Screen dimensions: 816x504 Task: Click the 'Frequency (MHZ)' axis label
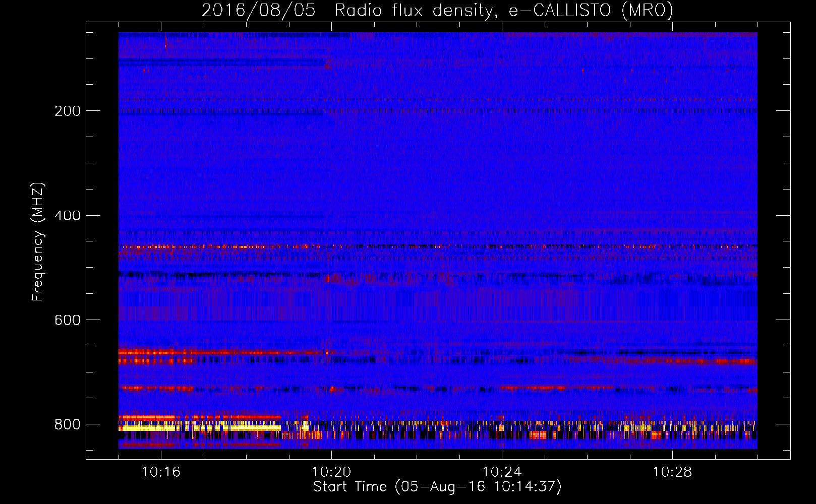[x=38, y=242]
